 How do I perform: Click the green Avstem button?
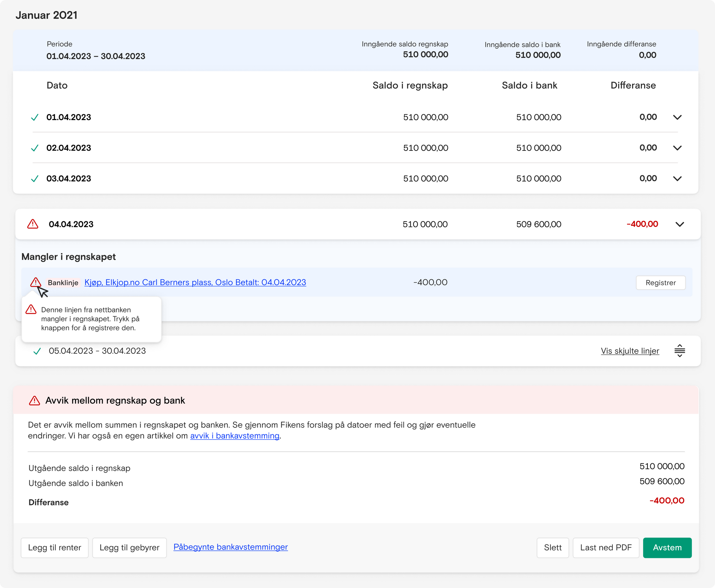pyautogui.click(x=667, y=548)
